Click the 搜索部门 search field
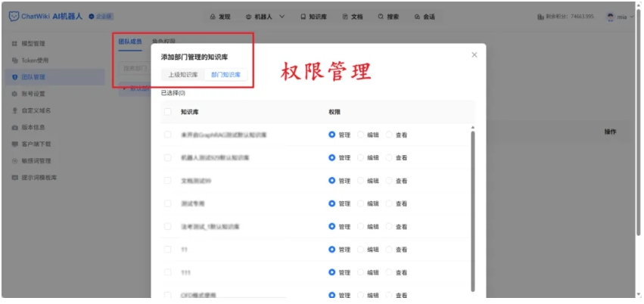This screenshot has width=644, height=304. click(x=135, y=68)
